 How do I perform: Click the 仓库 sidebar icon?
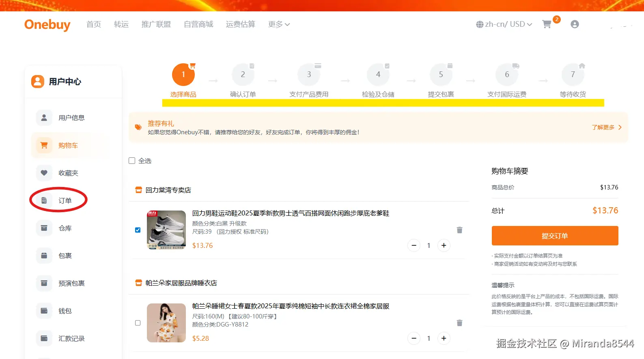pyautogui.click(x=44, y=228)
